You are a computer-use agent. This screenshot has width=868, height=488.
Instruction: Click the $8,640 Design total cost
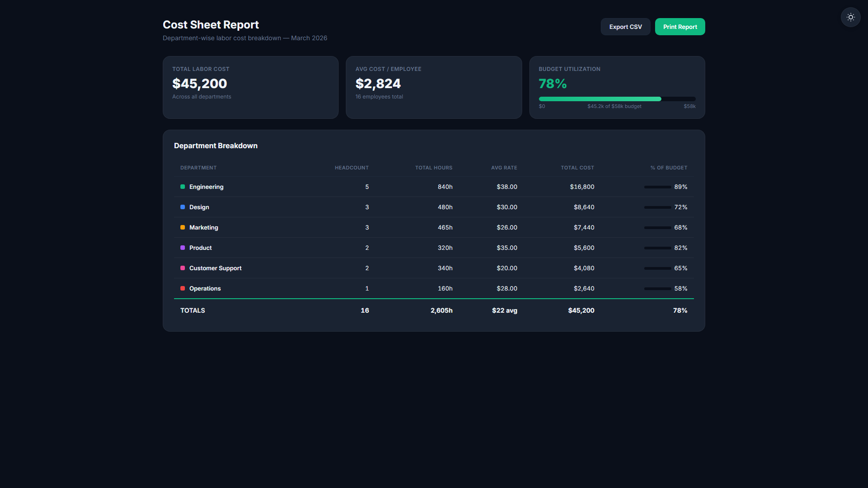[x=584, y=207]
